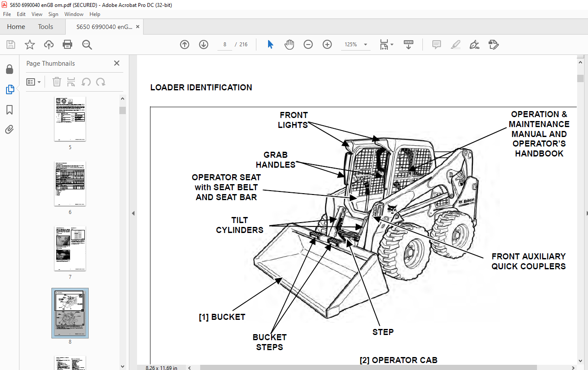588x370 pixels.
Task: Click the [2] OPERATOR CAB label
Action: point(398,360)
